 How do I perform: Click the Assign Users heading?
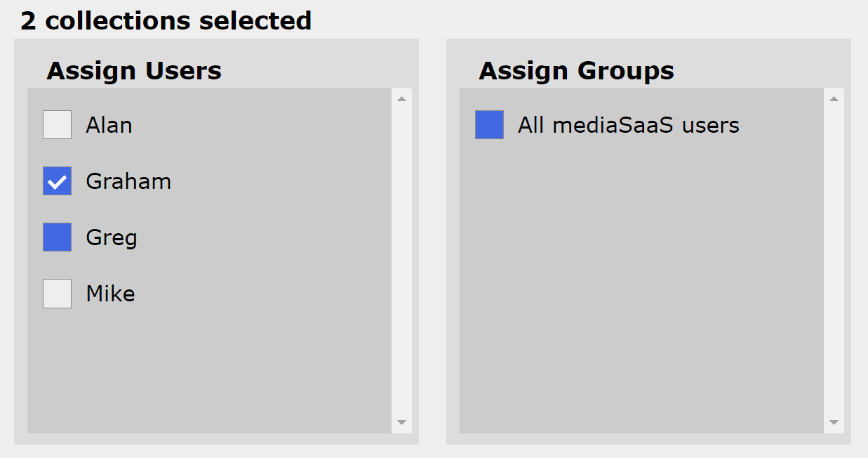coord(134,71)
